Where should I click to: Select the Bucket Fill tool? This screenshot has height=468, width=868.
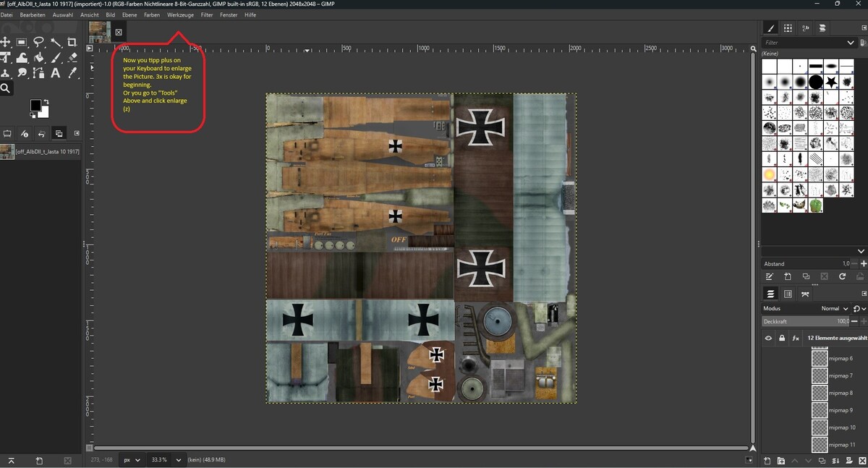click(x=39, y=58)
